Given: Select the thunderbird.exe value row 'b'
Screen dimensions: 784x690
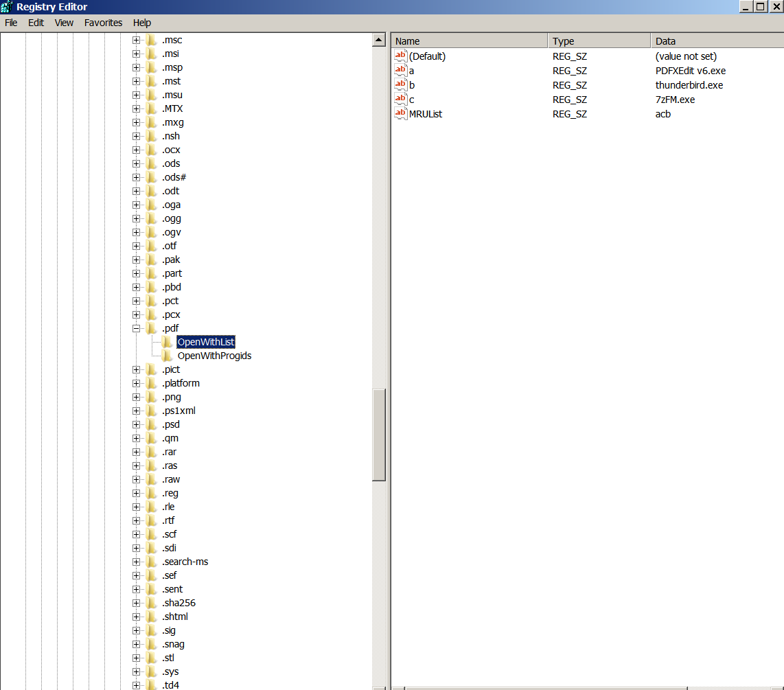Looking at the screenshot, I should [412, 85].
